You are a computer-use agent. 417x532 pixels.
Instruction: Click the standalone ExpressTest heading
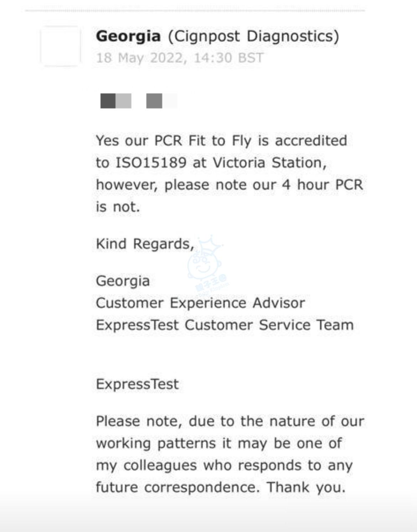[x=138, y=384]
